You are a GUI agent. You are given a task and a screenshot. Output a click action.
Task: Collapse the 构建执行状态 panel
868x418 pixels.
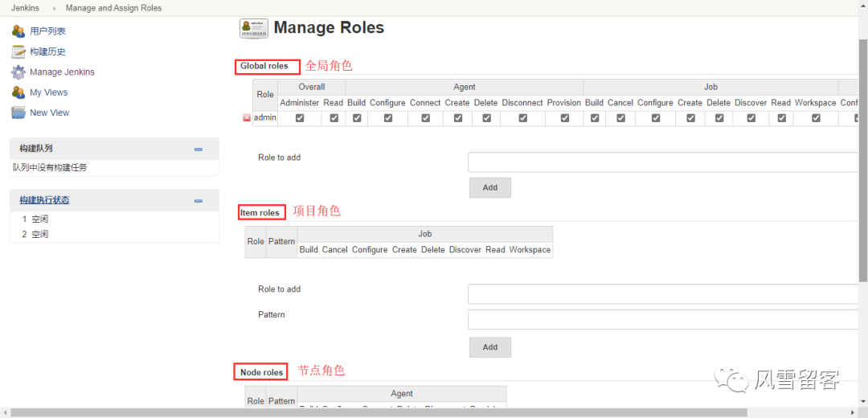point(199,201)
